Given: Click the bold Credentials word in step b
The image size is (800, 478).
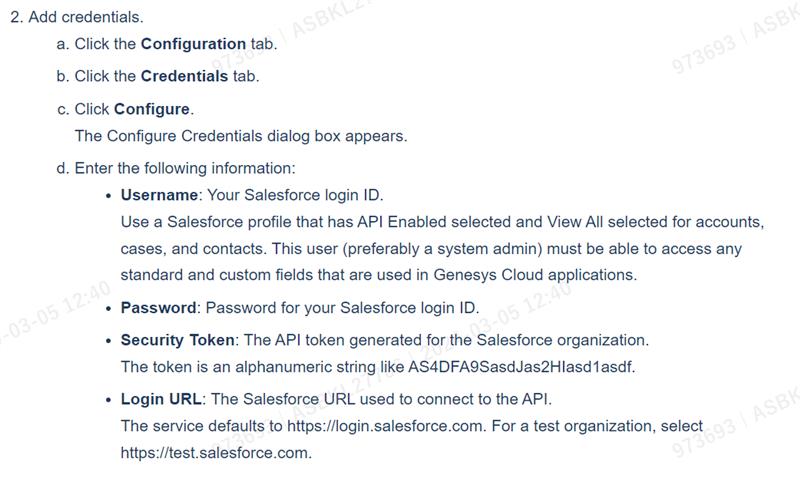Looking at the screenshot, I should tap(185, 76).
